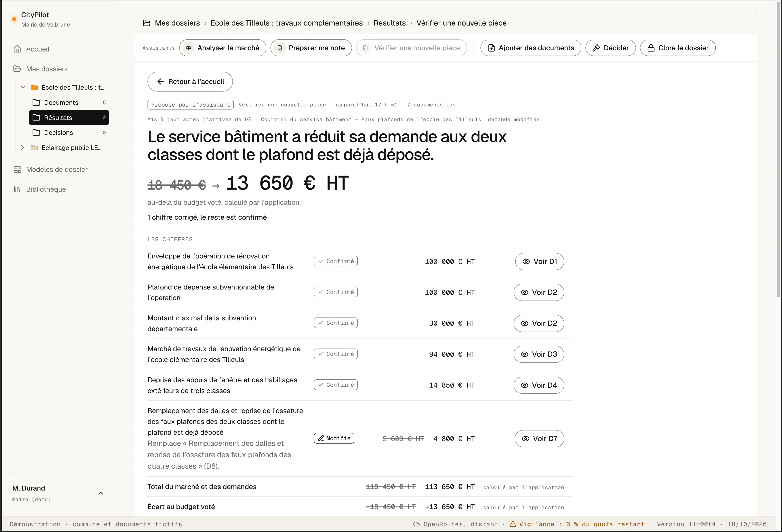View source document D3
782x532 pixels.
click(539, 354)
